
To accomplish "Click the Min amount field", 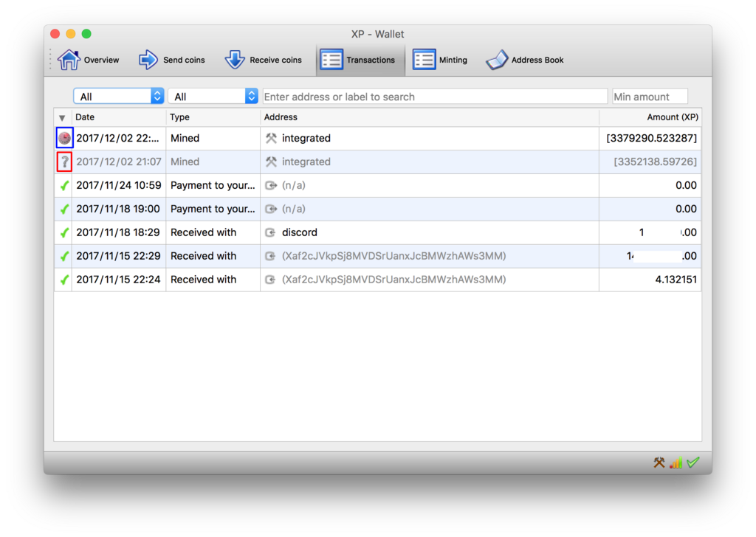I will 650,97.
